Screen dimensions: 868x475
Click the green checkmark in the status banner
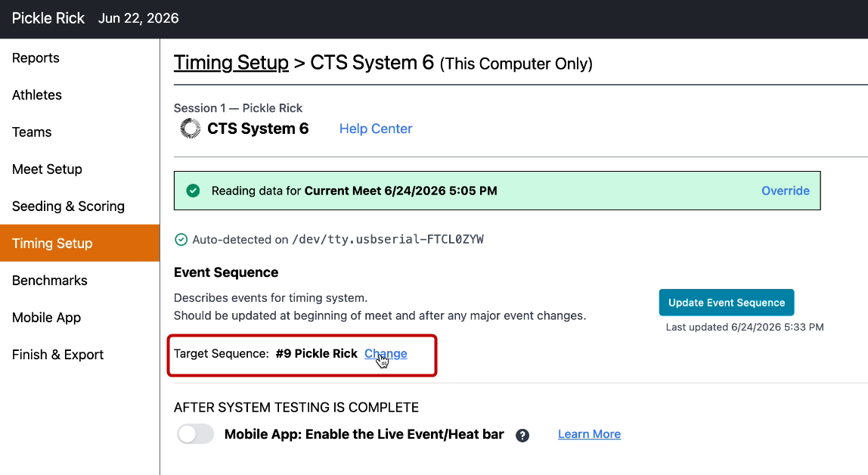pyautogui.click(x=194, y=191)
